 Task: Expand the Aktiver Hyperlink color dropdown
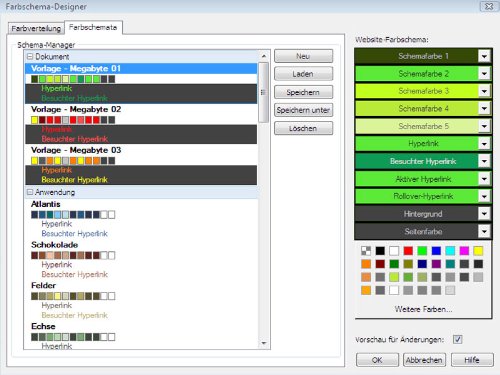[x=484, y=179]
